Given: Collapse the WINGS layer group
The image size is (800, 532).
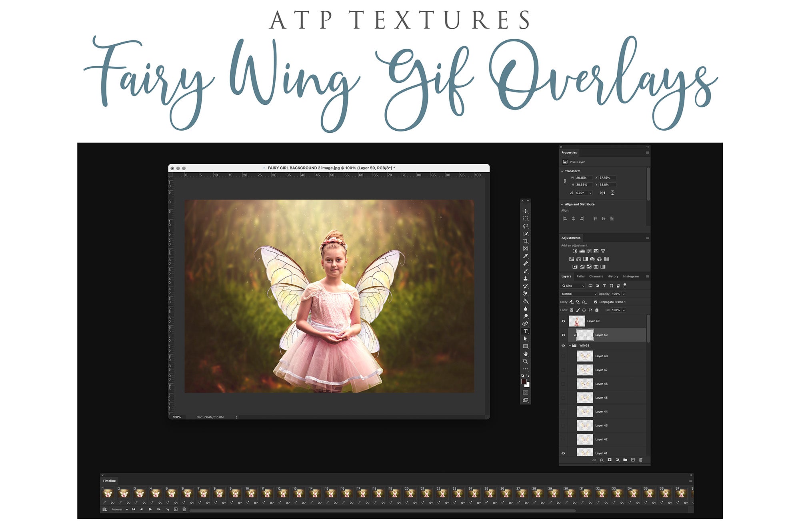Looking at the screenshot, I should point(570,346).
